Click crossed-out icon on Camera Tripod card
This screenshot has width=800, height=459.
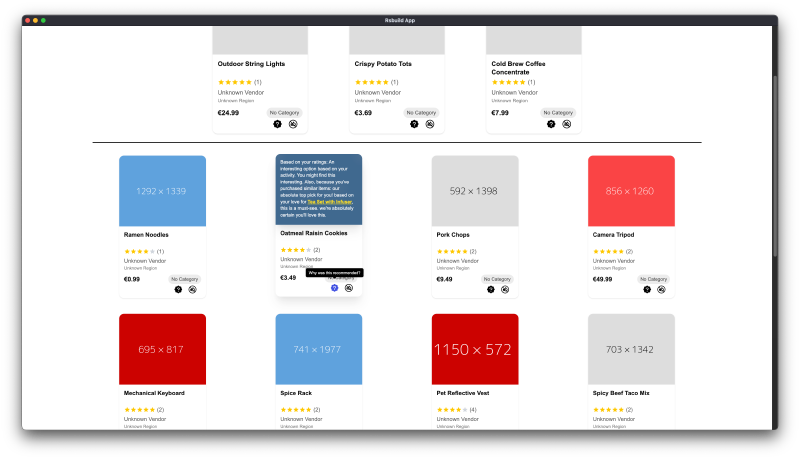pyautogui.click(x=662, y=289)
